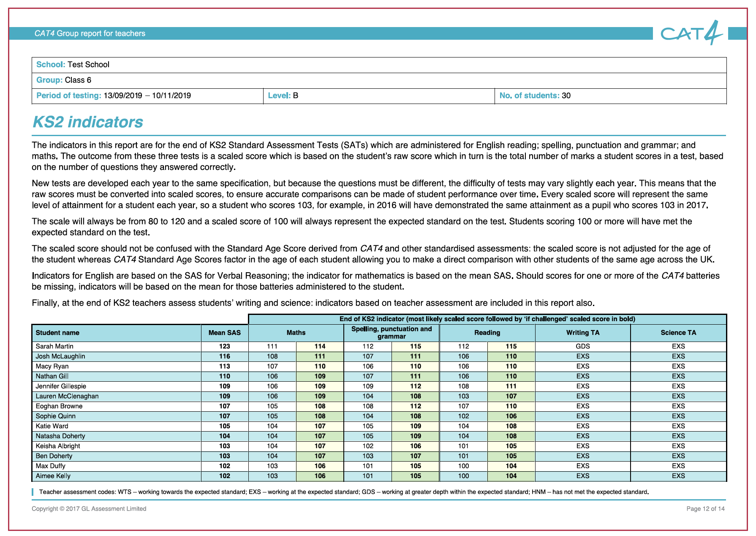Click Ben Doherty's Spelling score 103
This screenshot has width=756, height=536.
(x=368, y=456)
